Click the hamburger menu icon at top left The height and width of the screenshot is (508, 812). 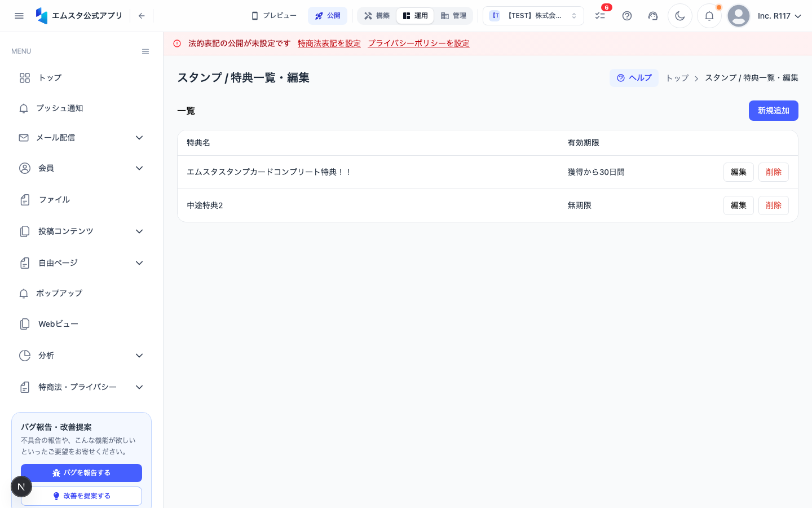coord(19,16)
